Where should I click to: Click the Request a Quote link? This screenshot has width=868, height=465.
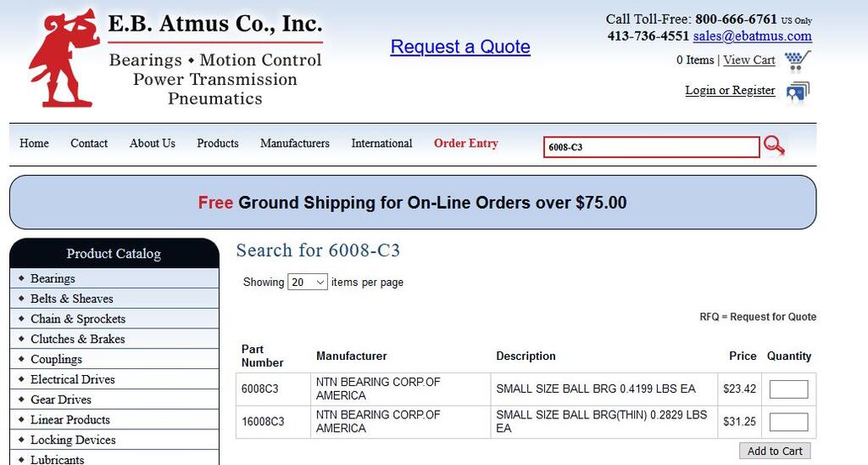click(460, 47)
